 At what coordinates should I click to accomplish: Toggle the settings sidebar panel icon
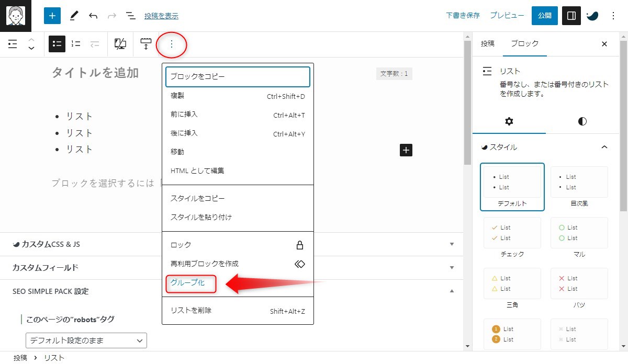[x=571, y=16]
